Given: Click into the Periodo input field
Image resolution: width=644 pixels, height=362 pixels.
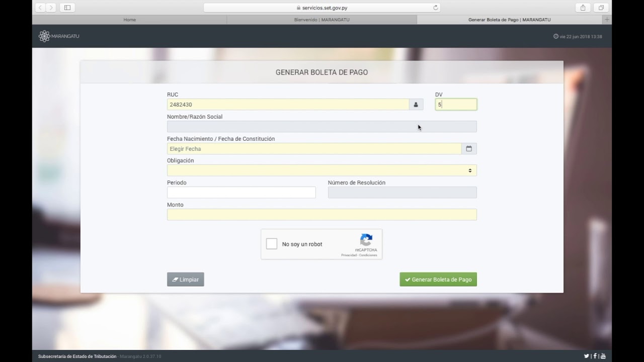Looking at the screenshot, I should point(241,193).
